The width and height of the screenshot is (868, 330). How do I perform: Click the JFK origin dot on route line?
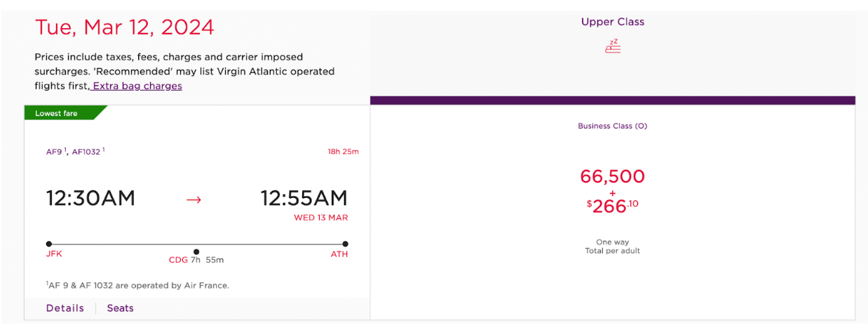pyautogui.click(x=48, y=244)
